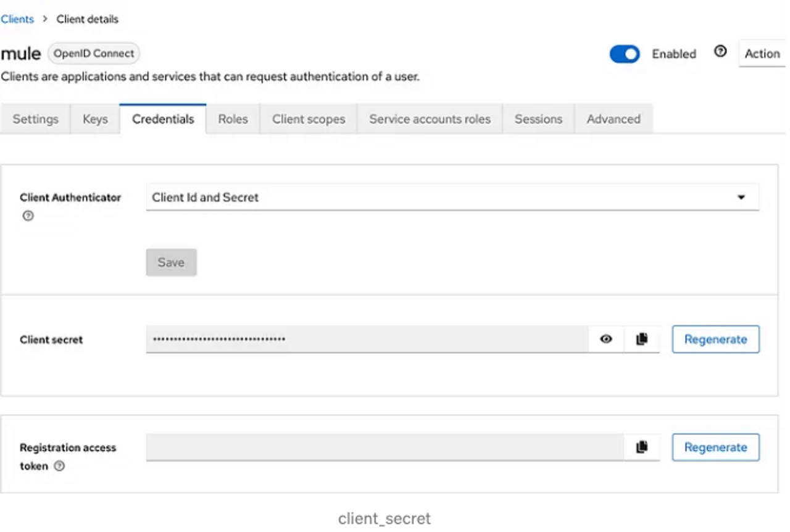Open the Client scopes tab

pyautogui.click(x=308, y=118)
